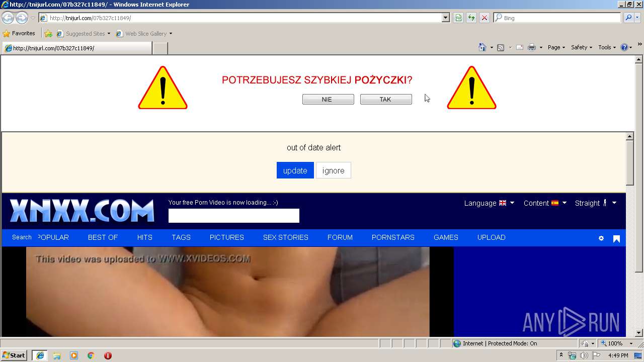
Task: Open the Home button dropdown arrow
Action: 491,47
